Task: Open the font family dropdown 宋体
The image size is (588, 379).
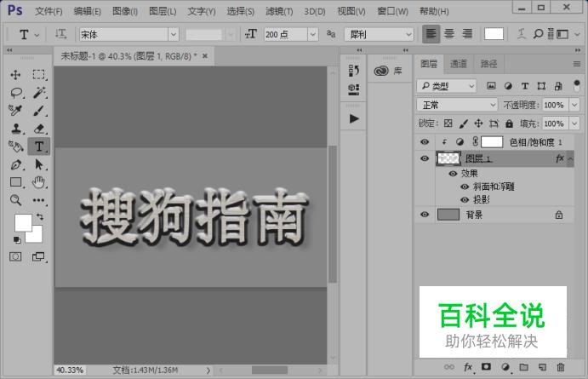Action: [174, 34]
